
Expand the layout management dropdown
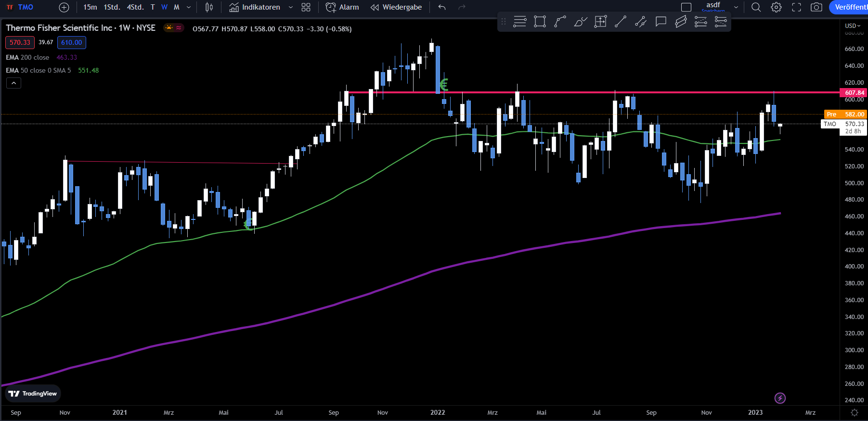[x=736, y=7]
